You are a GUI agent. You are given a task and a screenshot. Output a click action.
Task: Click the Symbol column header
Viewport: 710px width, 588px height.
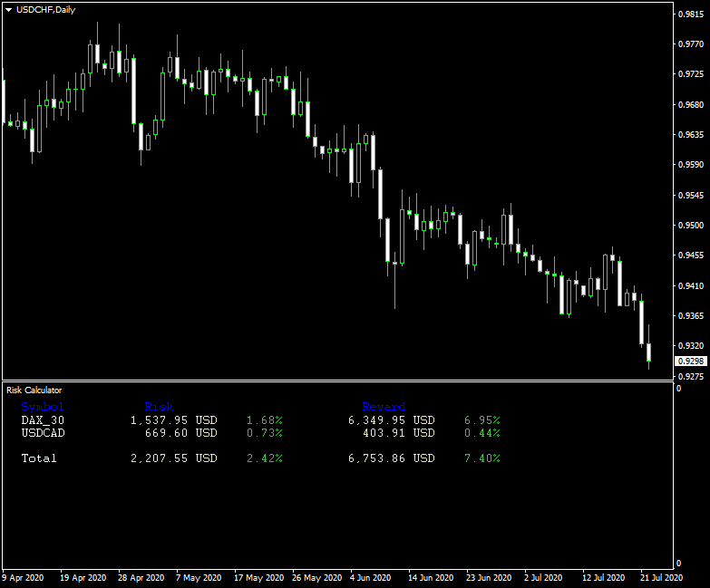pyautogui.click(x=43, y=407)
